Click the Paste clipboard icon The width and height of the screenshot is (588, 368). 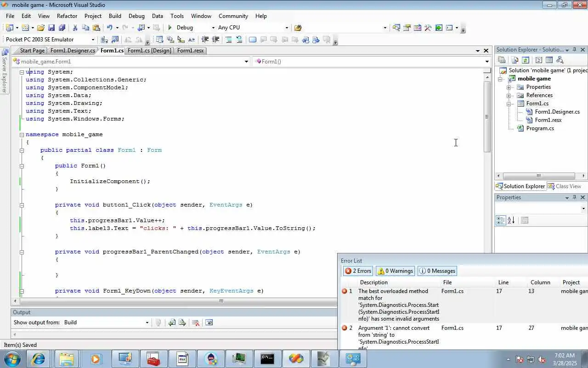pyautogui.click(x=96, y=28)
